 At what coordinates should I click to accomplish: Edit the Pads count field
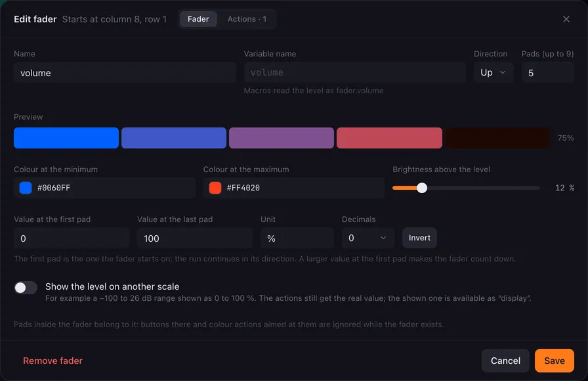click(x=547, y=72)
